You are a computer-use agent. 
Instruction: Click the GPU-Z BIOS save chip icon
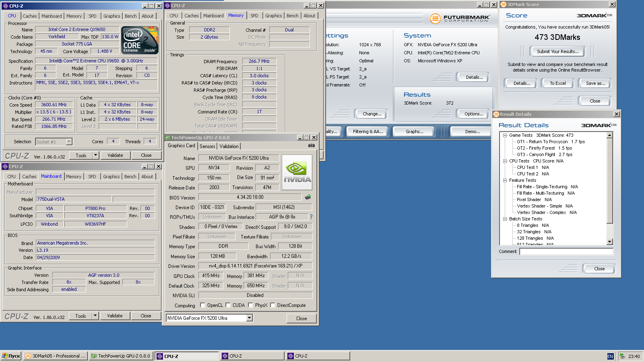pos(308,197)
